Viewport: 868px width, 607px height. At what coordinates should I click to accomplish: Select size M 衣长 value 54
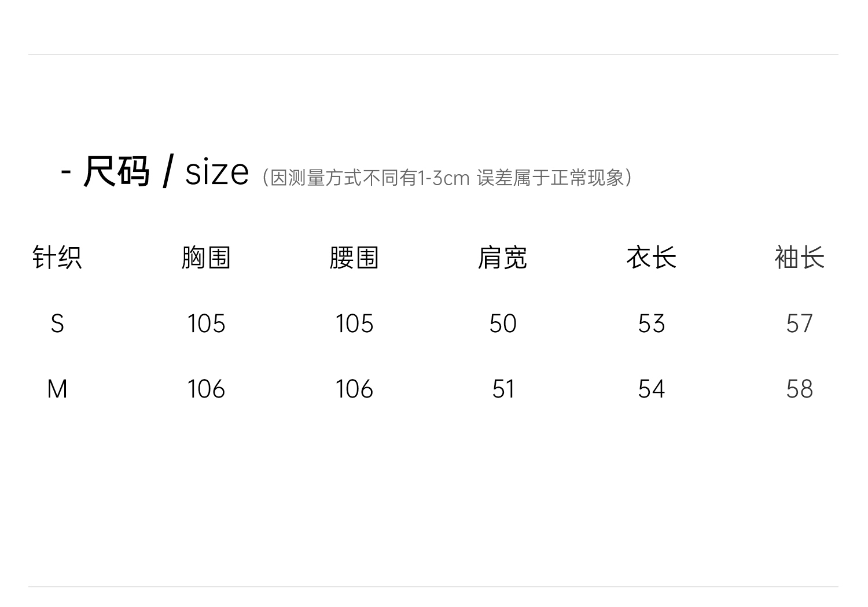tap(651, 389)
